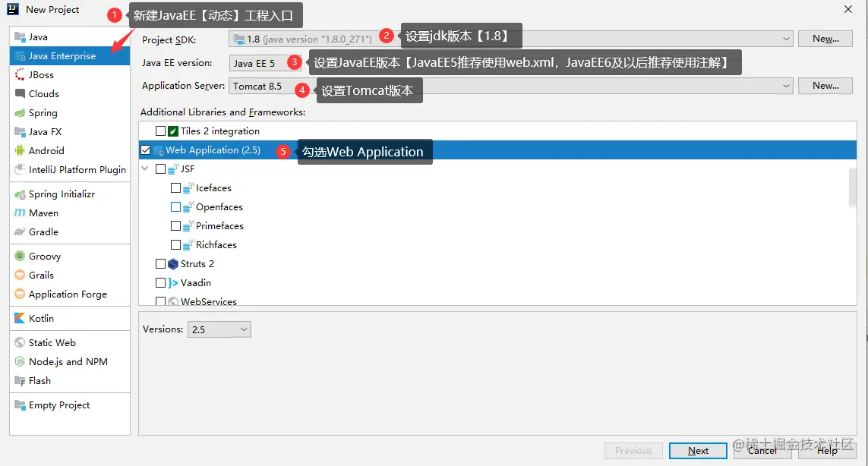Image resolution: width=868 pixels, height=466 pixels.
Task: Click the Web Application icon
Action: click(x=158, y=150)
